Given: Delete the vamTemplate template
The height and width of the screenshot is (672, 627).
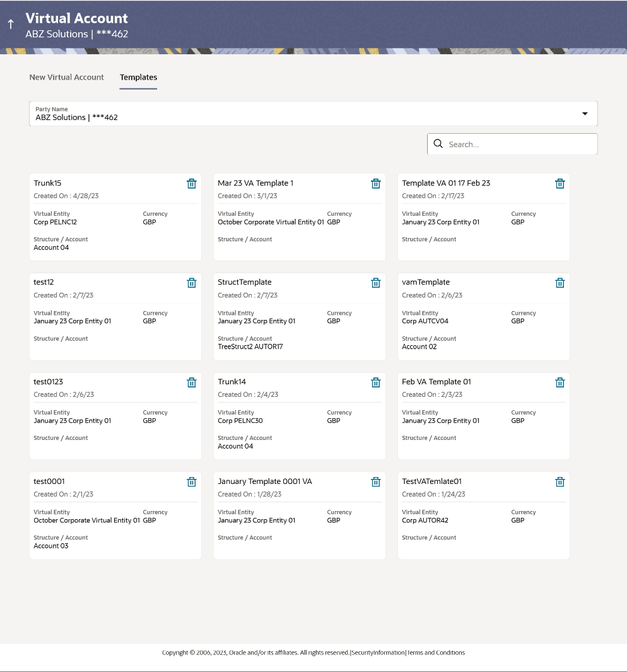Looking at the screenshot, I should (560, 283).
